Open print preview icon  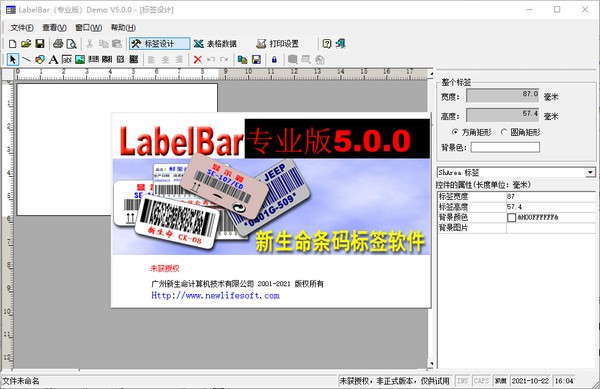tap(72, 44)
